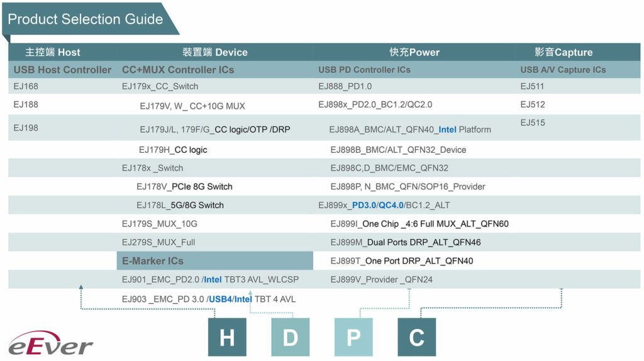Image resolution: width=644 pixels, height=361 pixels.
Task: Click the EJ899V_Provider_QFN24 entry
Action: click(381, 279)
